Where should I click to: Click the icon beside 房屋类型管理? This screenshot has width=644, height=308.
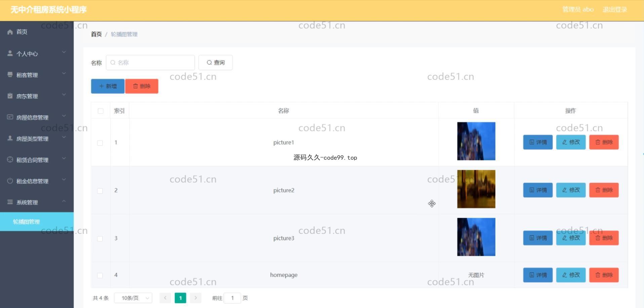click(x=10, y=138)
